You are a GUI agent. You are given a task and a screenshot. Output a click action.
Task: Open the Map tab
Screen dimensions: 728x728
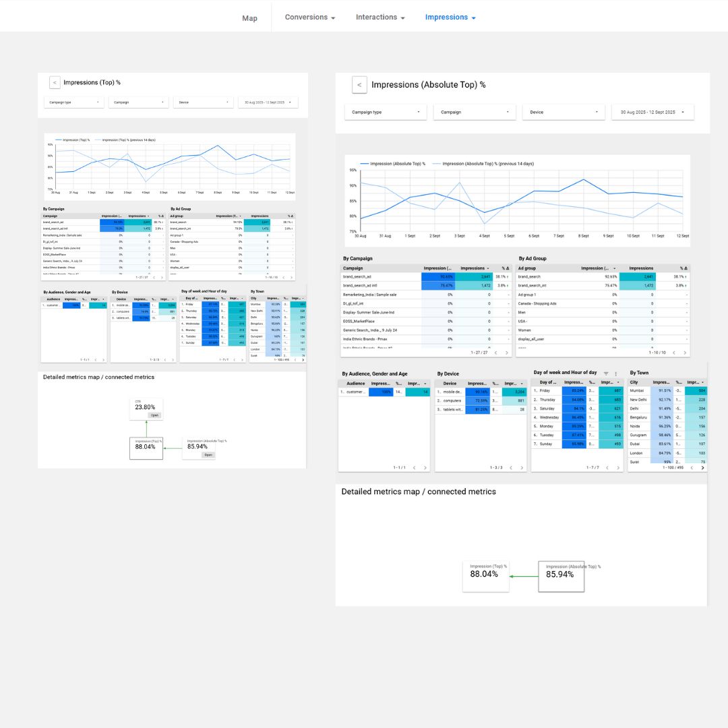click(x=249, y=18)
